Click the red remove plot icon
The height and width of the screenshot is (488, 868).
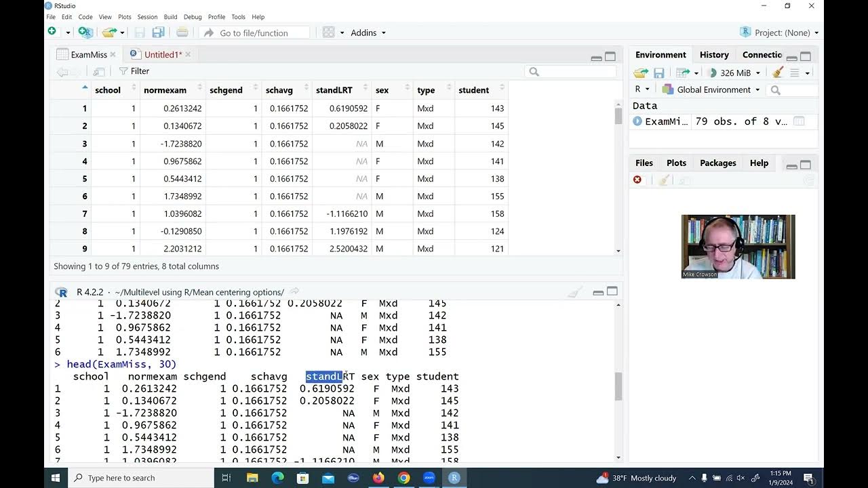(x=637, y=180)
